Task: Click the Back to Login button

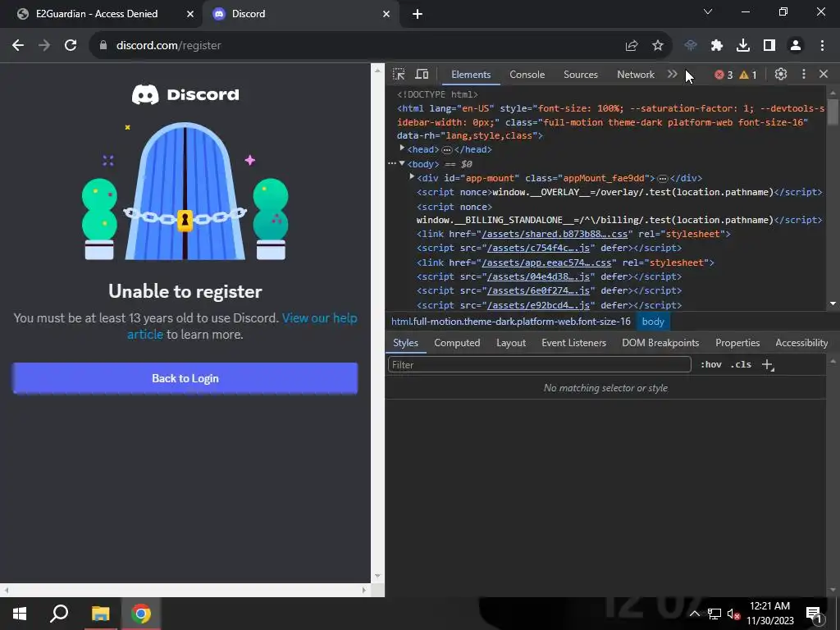Action: (x=185, y=378)
